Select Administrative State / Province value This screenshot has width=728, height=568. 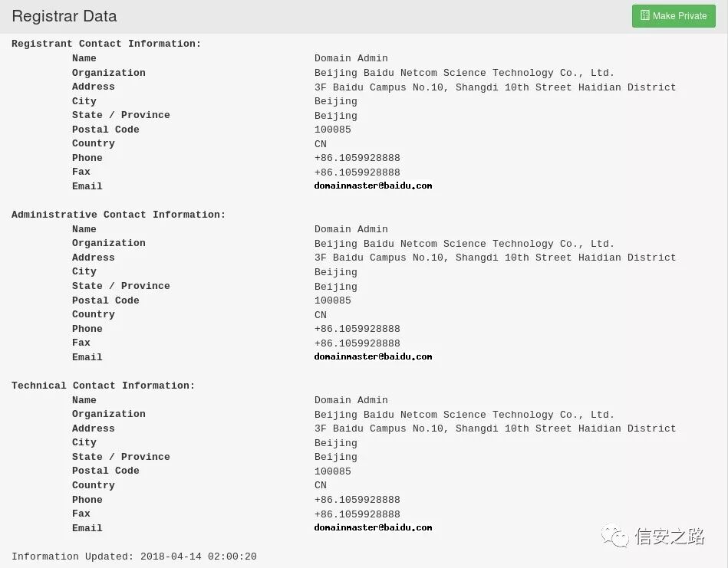pyautogui.click(x=336, y=287)
